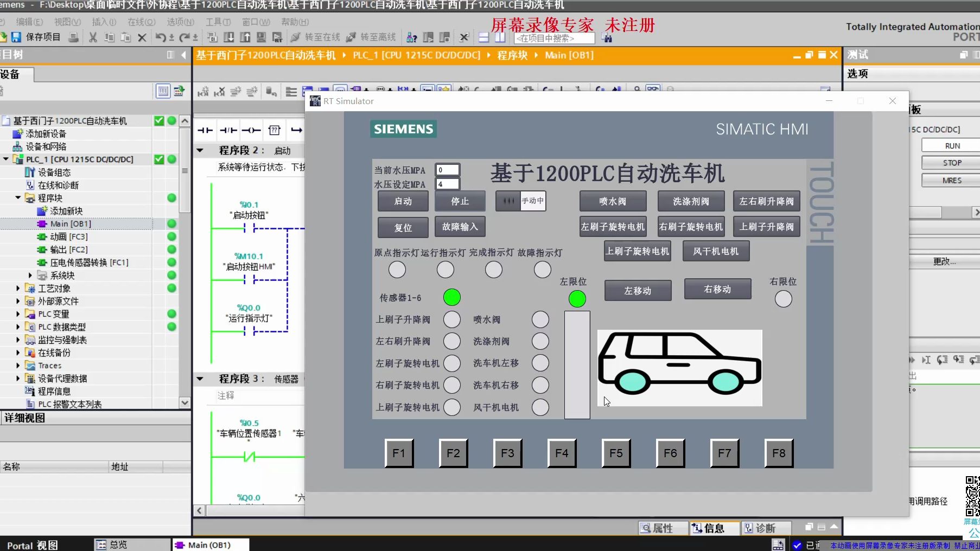Click insert network icon in editor toolbar
The image size is (980, 551).
pos(203,92)
